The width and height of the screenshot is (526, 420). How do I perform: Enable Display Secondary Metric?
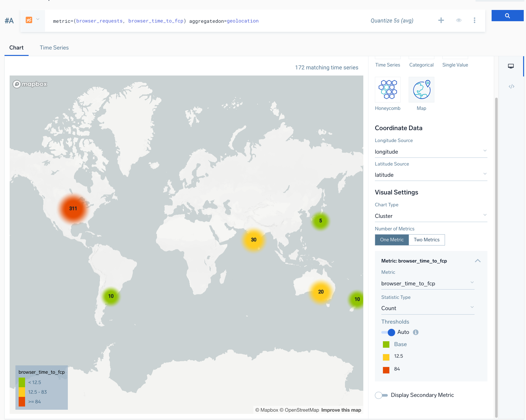click(x=381, y=395)
